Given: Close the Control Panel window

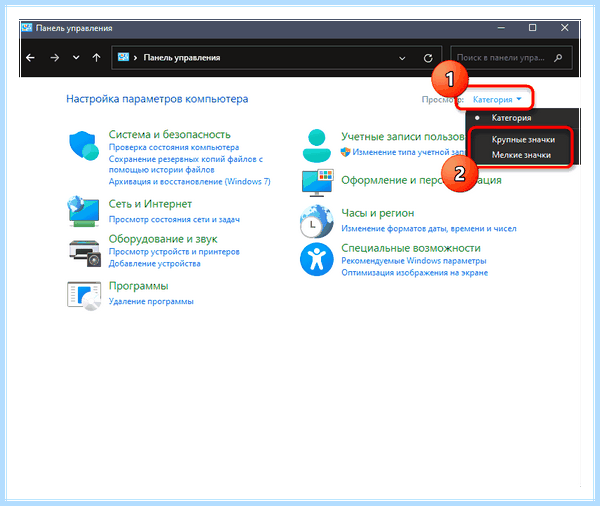Looking at the screenshot, I should coord(564,28).
